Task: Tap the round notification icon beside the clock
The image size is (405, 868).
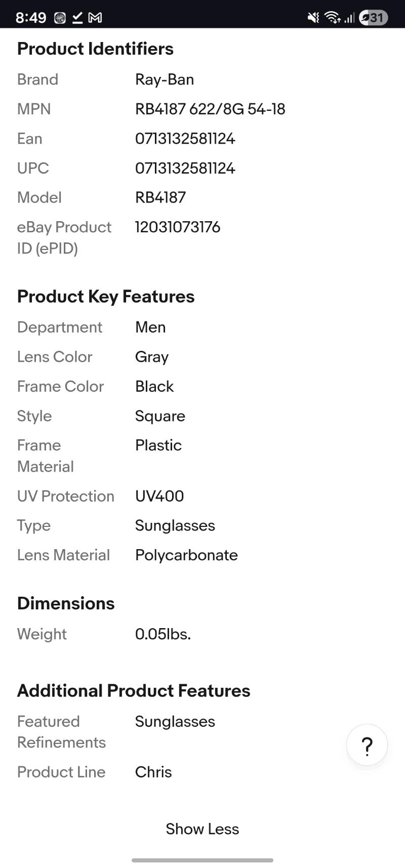Action: [60, 18]
